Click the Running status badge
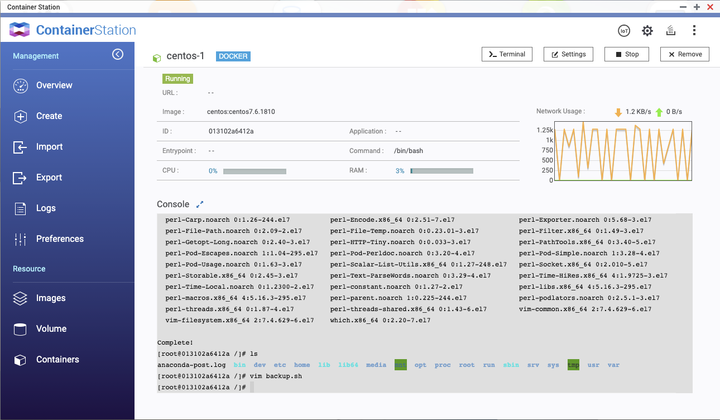Viewport: 720px width, 420px height. (178, 78)
